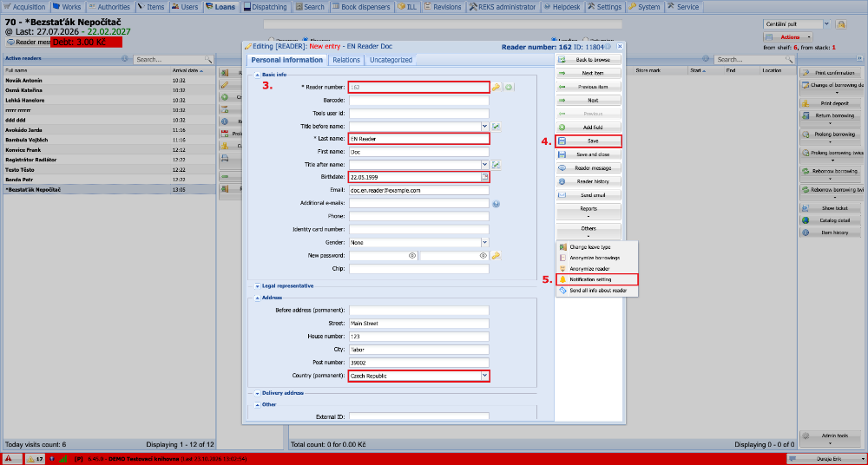
Task: Click the Next item button
Action: coord(589,73)
